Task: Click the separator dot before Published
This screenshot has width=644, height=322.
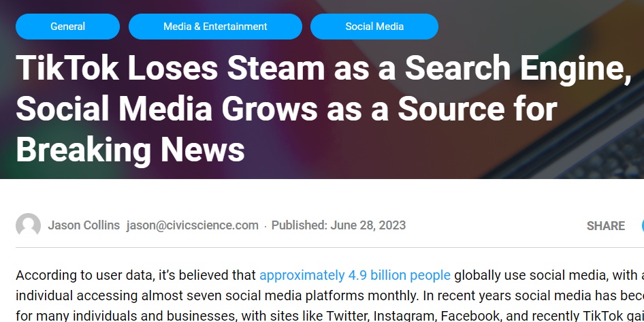Action: [x=265, y=226]
